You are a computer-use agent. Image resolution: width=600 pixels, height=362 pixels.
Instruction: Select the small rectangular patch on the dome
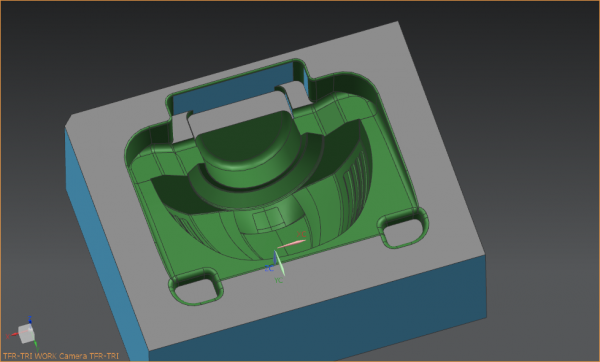click(270, 220)
